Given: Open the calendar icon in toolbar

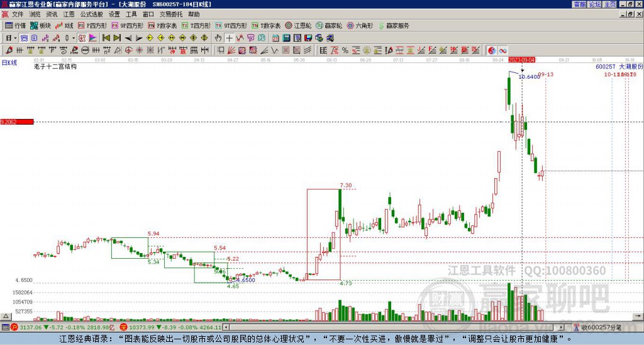Looking at the screenshot, I should tap(275, 38).
